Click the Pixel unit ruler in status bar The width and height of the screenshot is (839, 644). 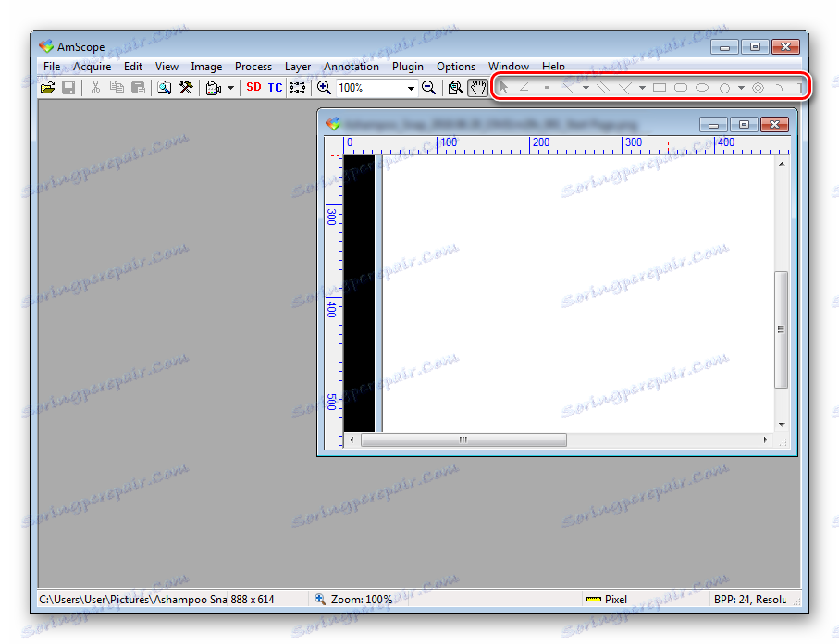coord(607,600)
